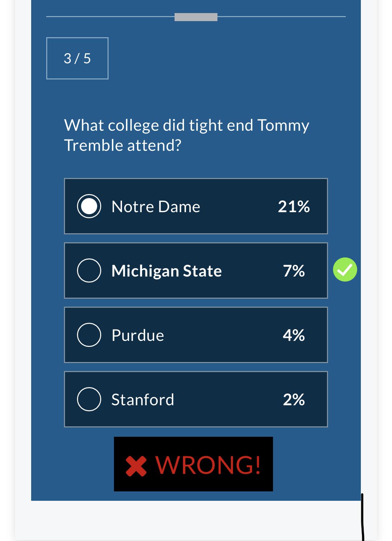Click the 2% result for Stanford
The width and height of the screenshot is (392, 541).
294,400
